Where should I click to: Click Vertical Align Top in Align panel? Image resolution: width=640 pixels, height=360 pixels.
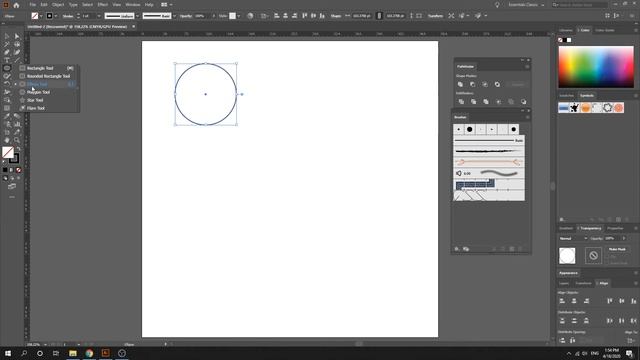point(610,301)
